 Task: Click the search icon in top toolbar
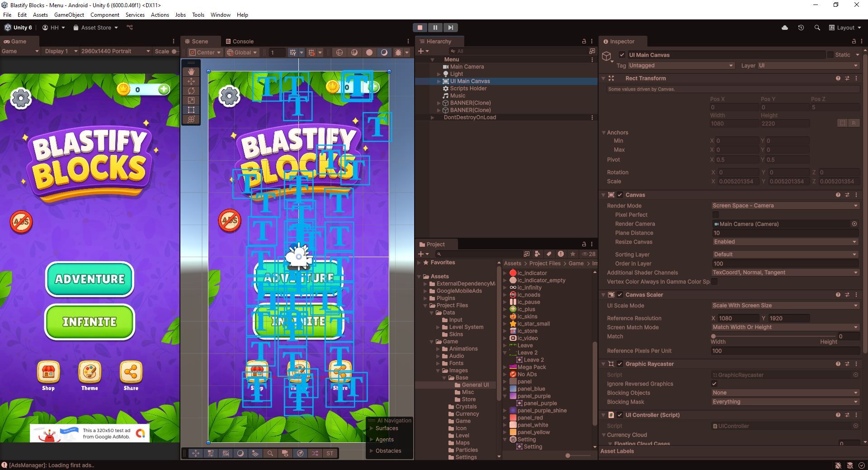[817, 28]
